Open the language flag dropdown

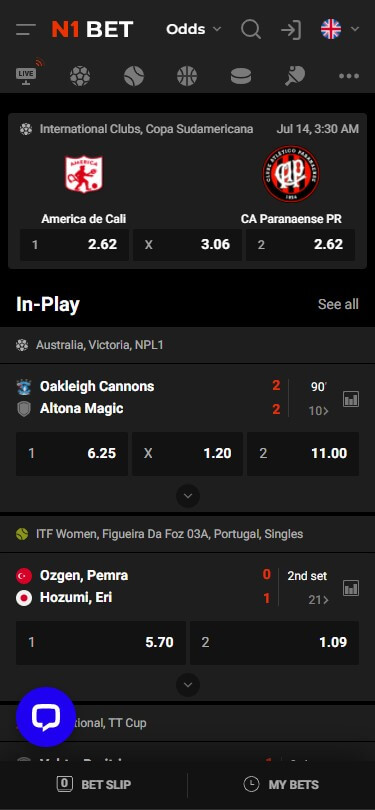click(339, 29)
